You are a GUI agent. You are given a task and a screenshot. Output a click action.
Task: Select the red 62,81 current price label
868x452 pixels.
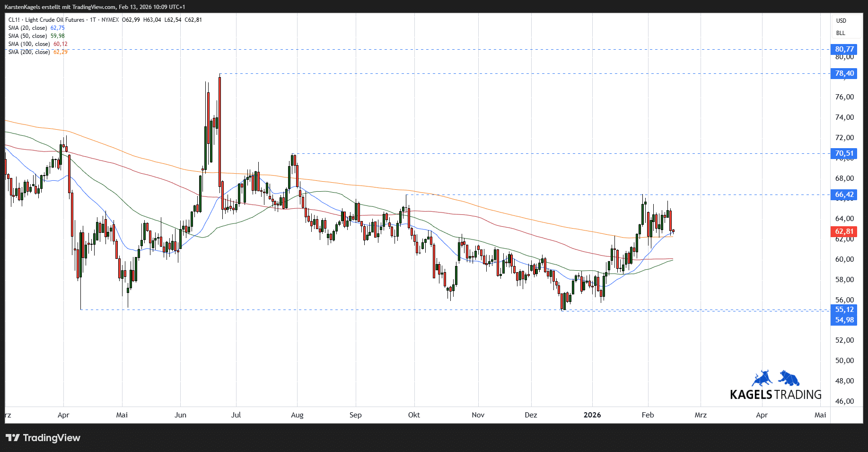(844, 231)
